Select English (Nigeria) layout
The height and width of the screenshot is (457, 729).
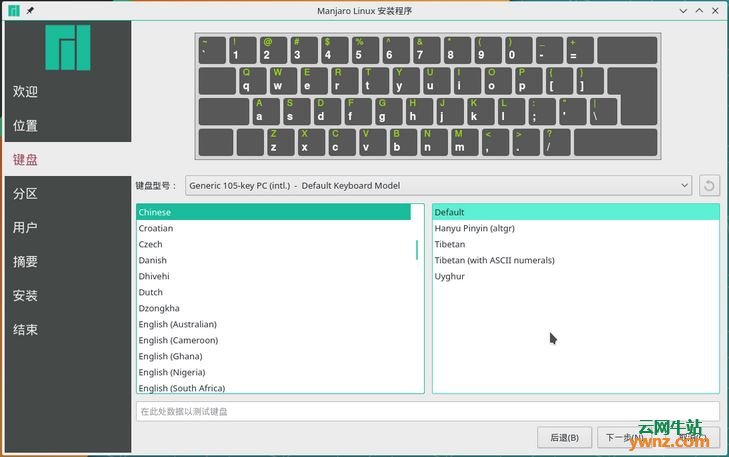(x=273, y=372)
